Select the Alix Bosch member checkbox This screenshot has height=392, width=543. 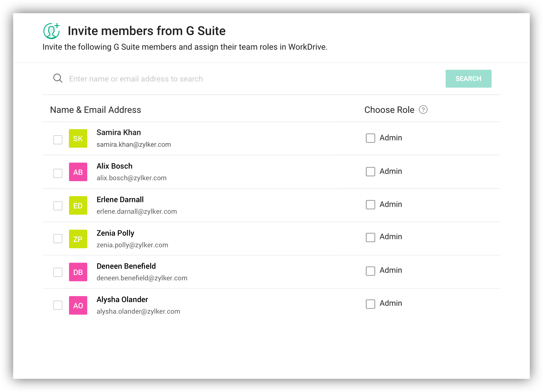point(58,173)
